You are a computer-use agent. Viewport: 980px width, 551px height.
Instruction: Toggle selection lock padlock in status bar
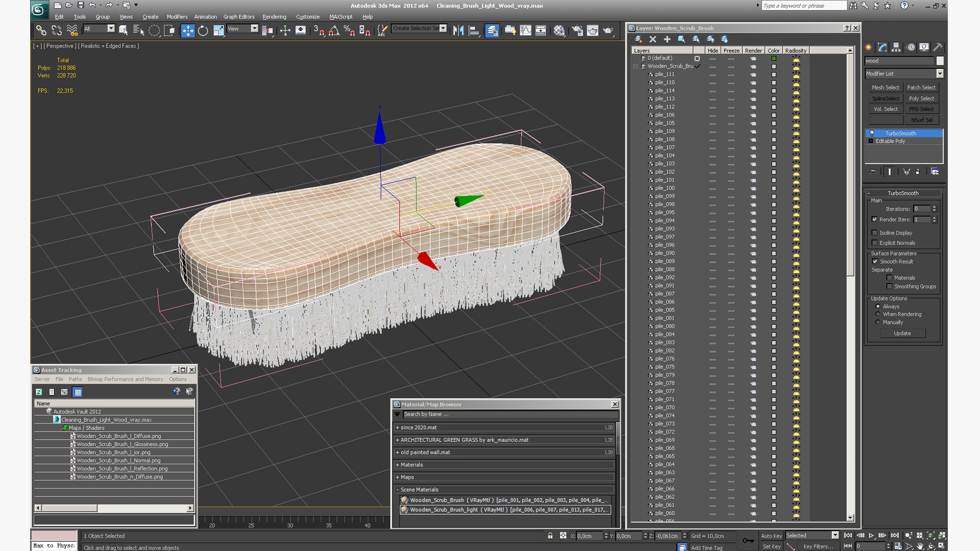coord(550,536)
